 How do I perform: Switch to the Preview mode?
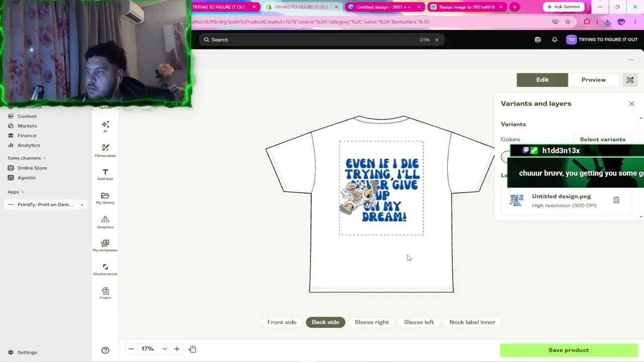(x=594, y=80)
